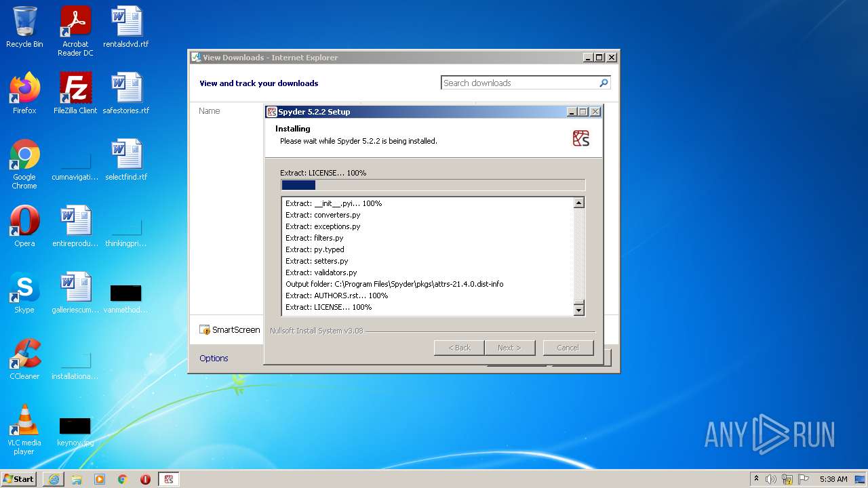The height and width of the screenshot is (488, 868).
Task: Click Action Center flag tray icon
Action: point(804,479)
